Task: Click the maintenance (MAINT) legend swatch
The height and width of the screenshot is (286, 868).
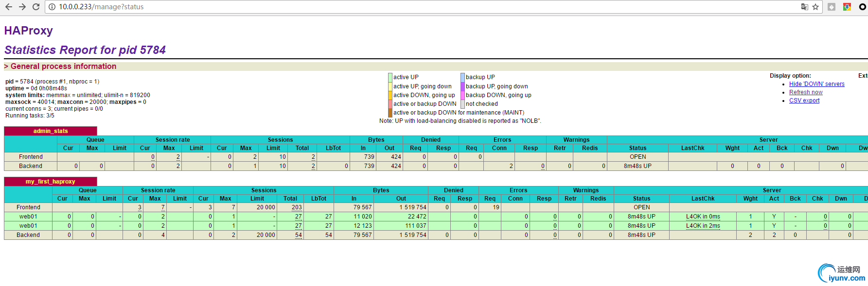Action: pos(390,113)
